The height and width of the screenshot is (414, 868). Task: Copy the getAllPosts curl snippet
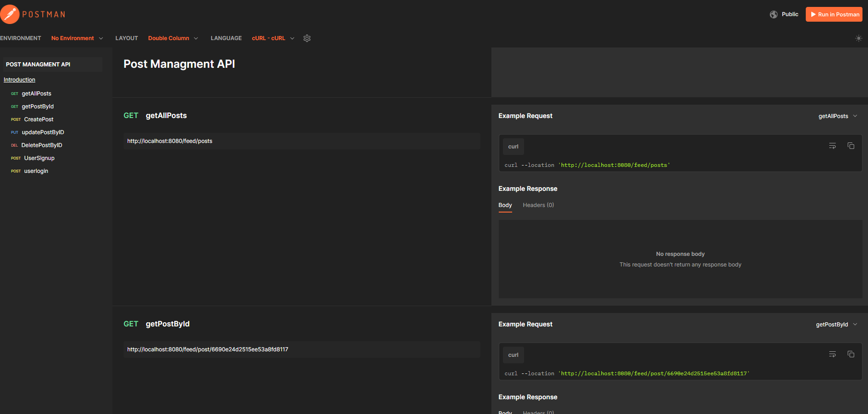point(851,146)
